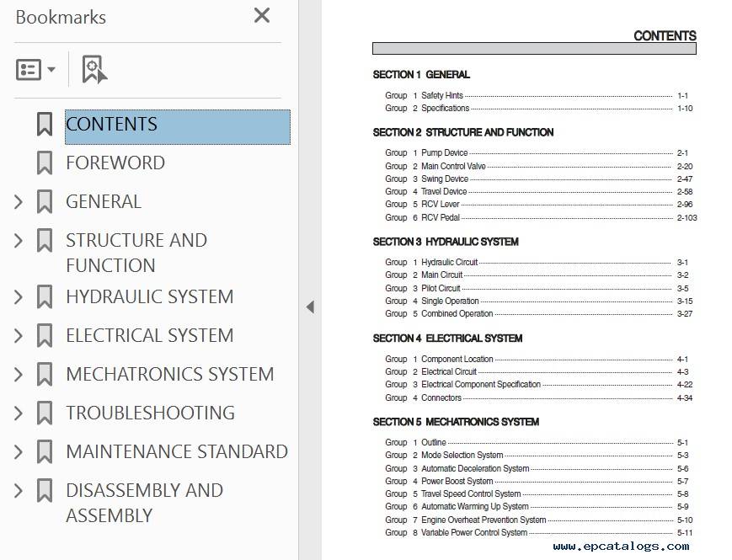Click the Hydraulic Circuit entry

(x=537, y=262)
